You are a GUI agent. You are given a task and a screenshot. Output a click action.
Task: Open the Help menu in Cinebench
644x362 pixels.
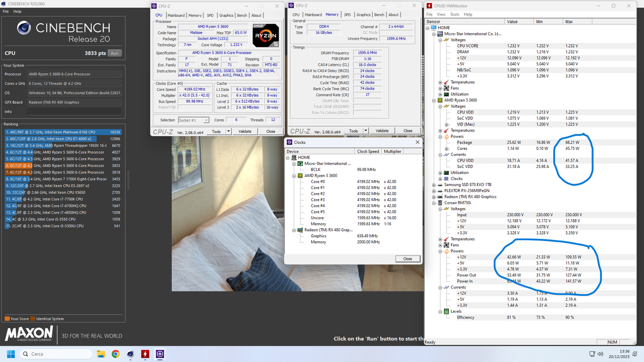click(18, 11)
